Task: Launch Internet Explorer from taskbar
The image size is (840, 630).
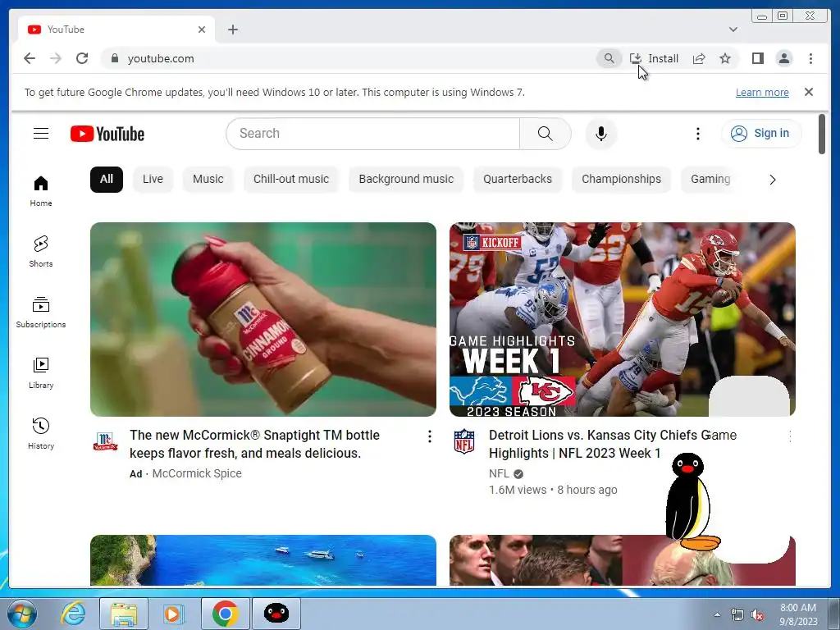Action: point(73,614)
